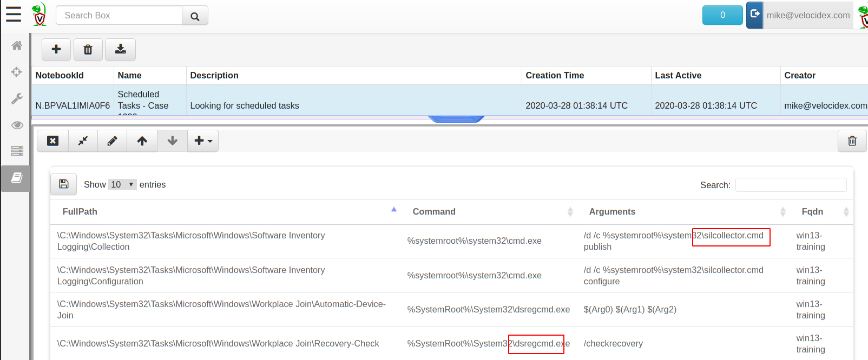868x360 pixels.
Task: Open server list icon in sidebar
Action: pos(17,151)
